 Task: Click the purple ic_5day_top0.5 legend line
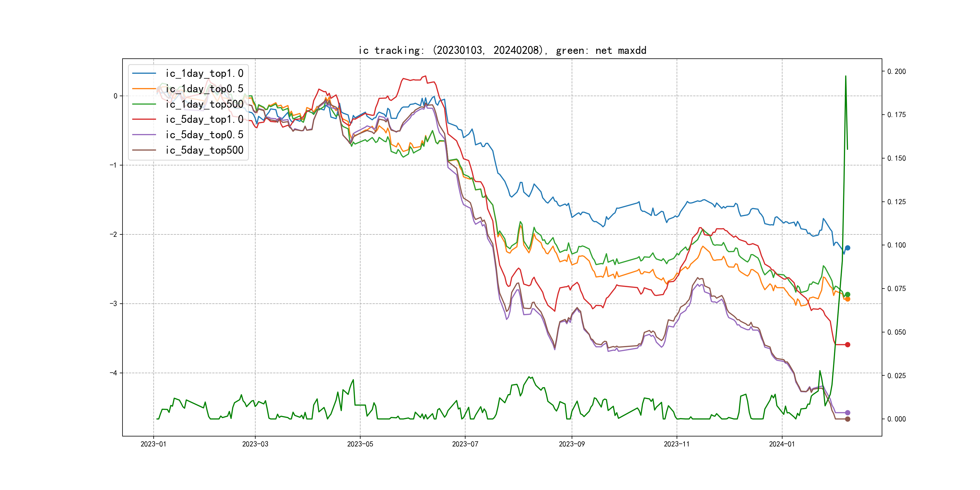point(144,135)
